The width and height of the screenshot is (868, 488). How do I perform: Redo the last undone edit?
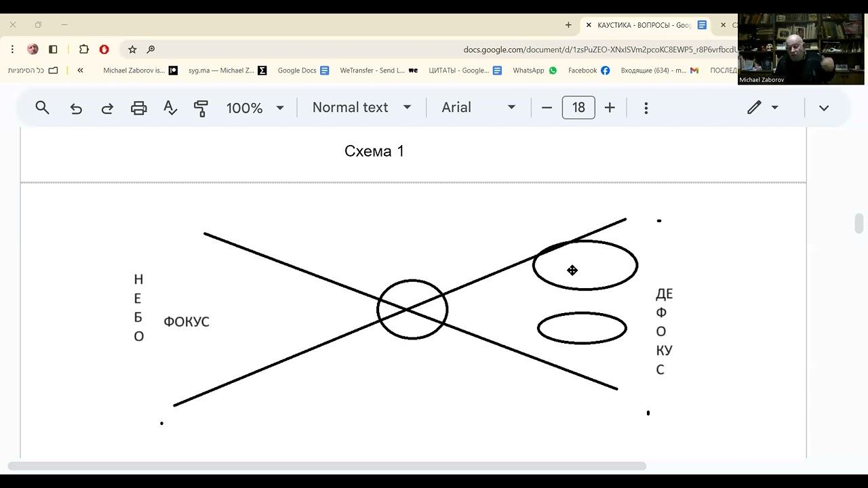107,108
